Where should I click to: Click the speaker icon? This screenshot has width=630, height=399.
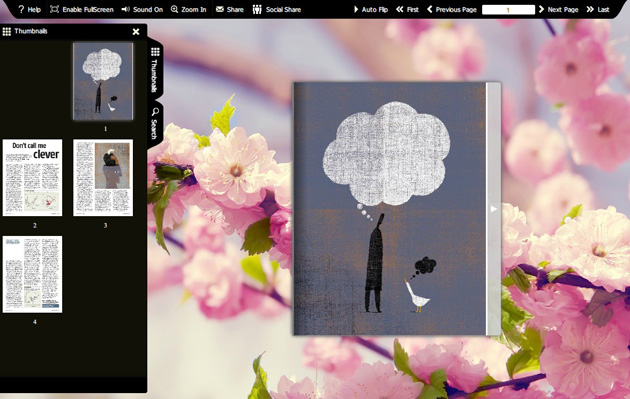pyautogui.click(x=125, y=9)
